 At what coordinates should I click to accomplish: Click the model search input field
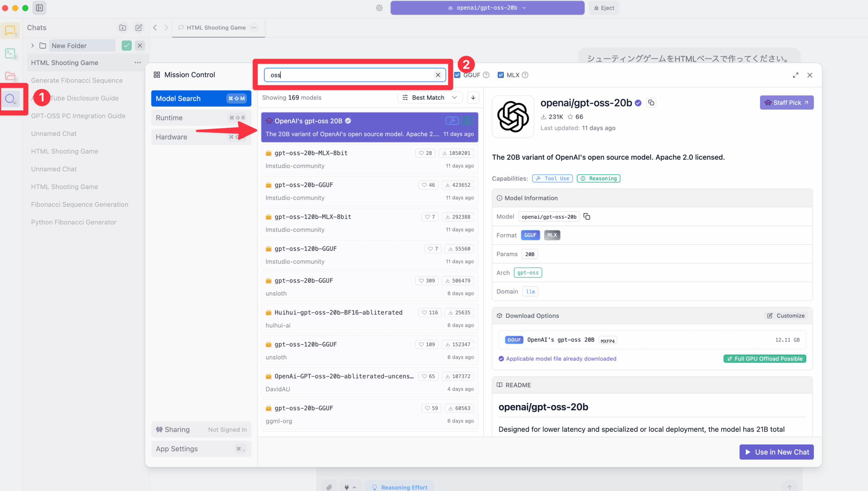349,75
